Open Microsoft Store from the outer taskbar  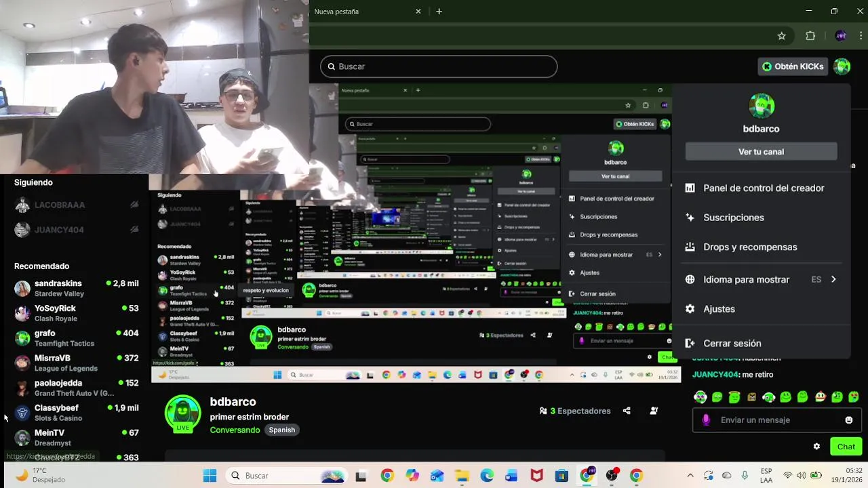pyautogui.click(x=561, y=476)
